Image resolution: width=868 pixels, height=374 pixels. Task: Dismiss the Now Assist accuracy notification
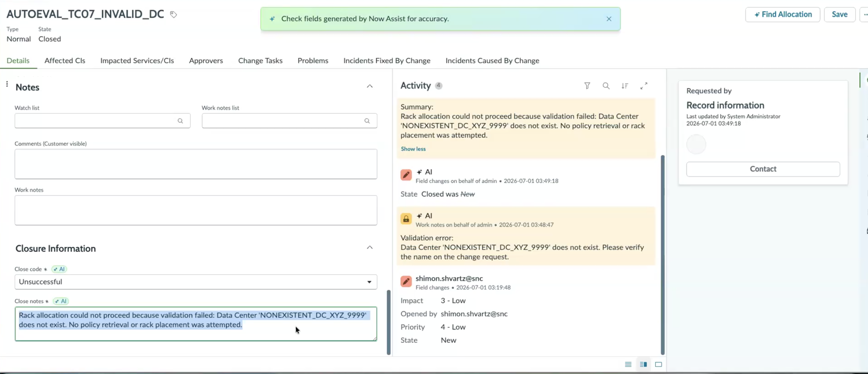(x=609, y=19)
